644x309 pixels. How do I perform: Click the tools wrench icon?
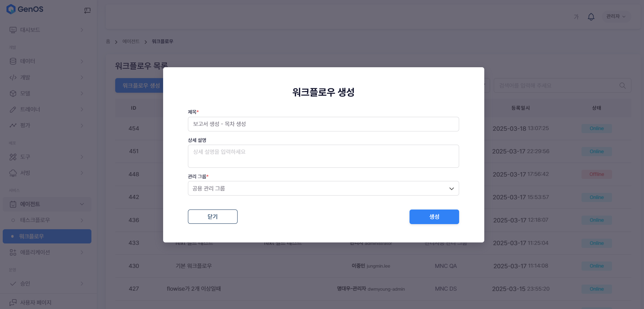pyautogui.click(x=13, y=157)
